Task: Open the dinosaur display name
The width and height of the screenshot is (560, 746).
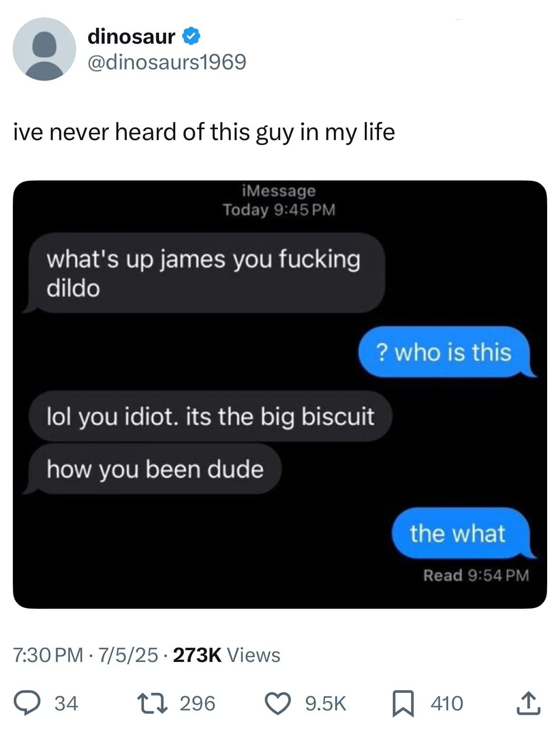Action: click(x=132, y=37)
